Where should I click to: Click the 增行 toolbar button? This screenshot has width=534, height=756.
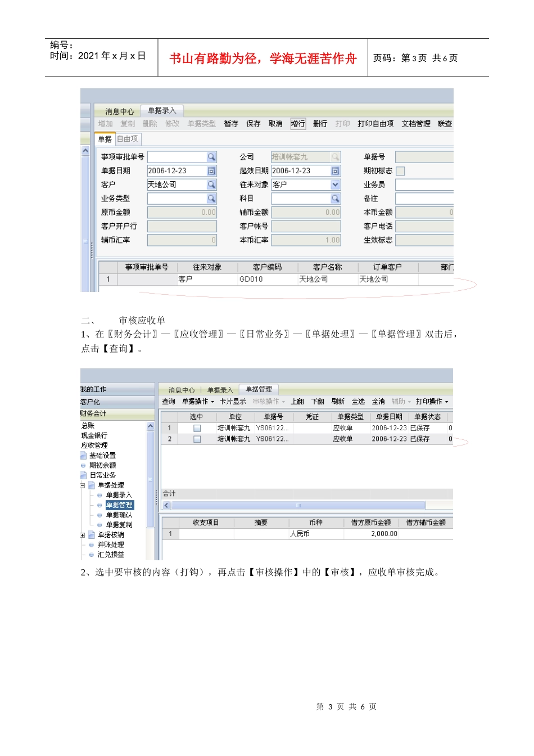point(298,124)
